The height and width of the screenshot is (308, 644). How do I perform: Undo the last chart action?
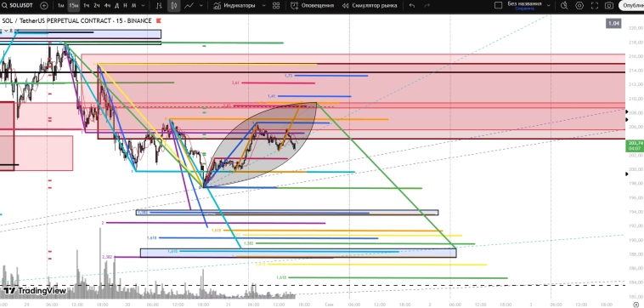tap(412, 5)
